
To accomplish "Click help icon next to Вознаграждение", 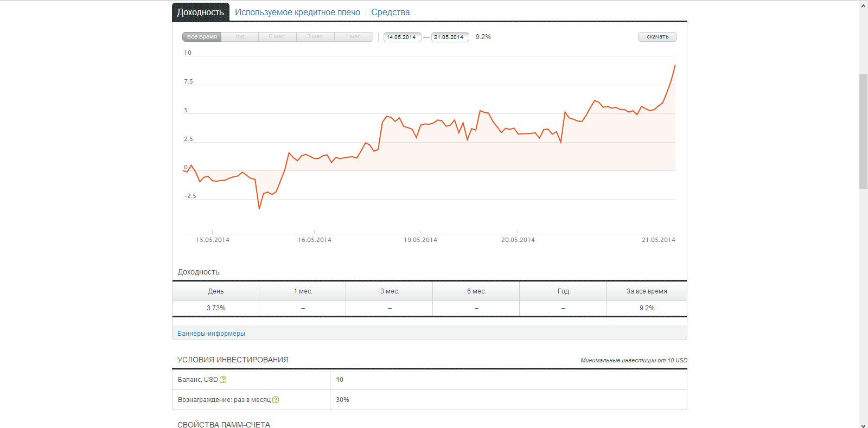I will click(276, 400).
